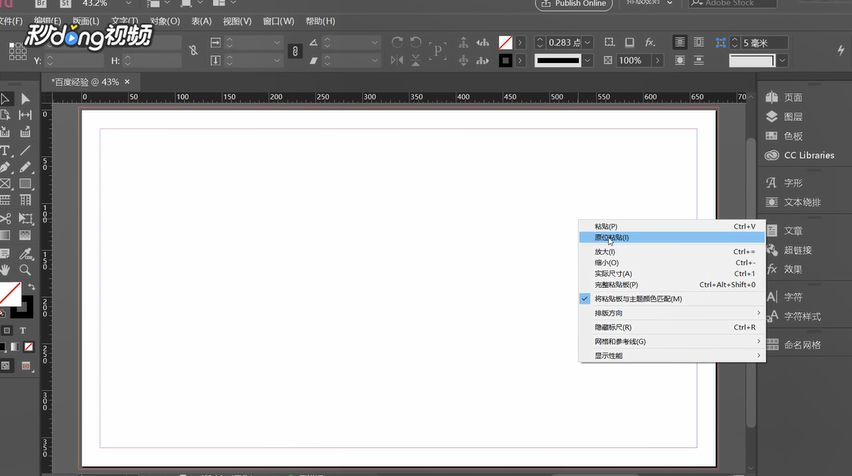Choose 粘贴(P) from context menu
The image size is (852, 476).
coord(672,226)
